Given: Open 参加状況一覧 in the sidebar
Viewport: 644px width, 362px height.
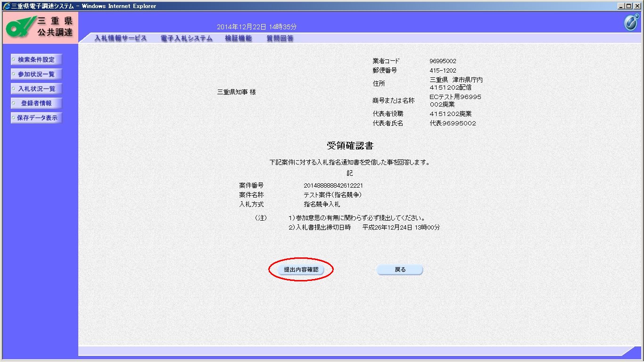Looking at the screenshot, I should click(x=36, y=74).
